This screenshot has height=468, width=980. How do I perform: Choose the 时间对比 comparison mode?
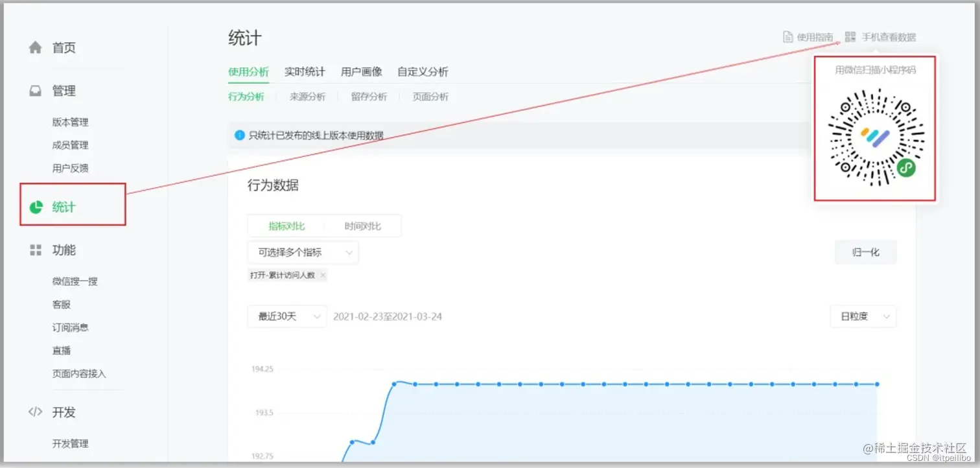[363, 226]
